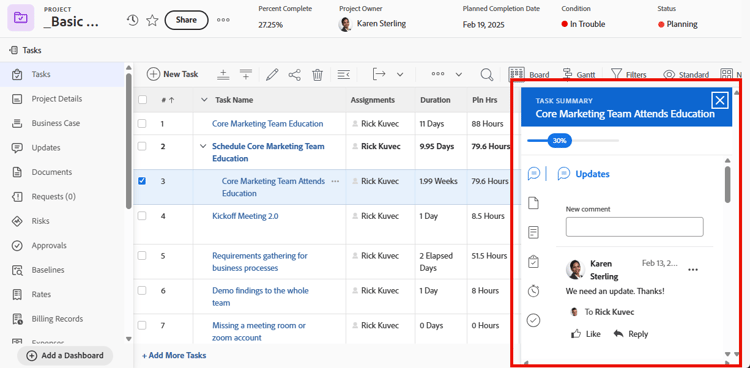Open the row ellipsis on Core Marketing Team Attends Education
Viewport: 750px width, 368px height.
click(335, 181)
